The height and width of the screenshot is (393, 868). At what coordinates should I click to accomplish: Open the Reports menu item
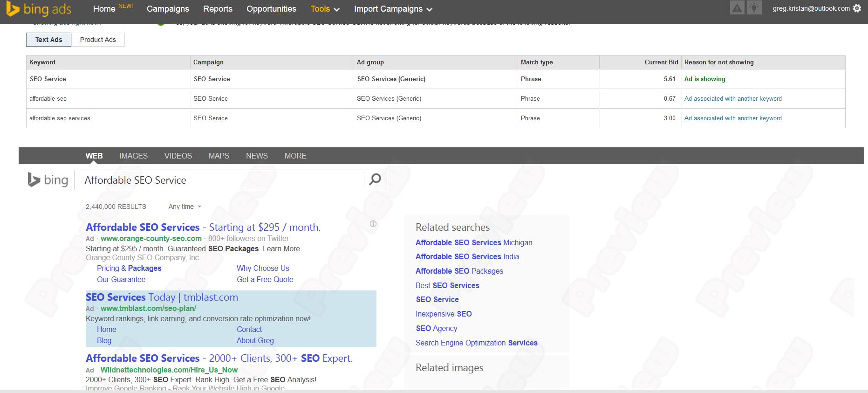pos(218,9)
